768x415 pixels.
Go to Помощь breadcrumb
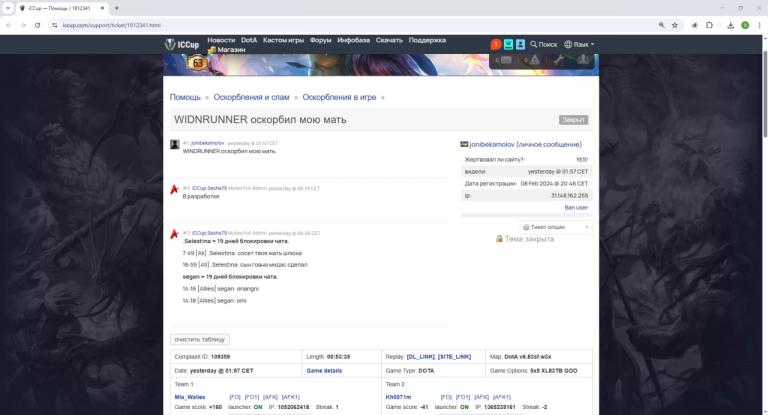click(x=185, y=97)
